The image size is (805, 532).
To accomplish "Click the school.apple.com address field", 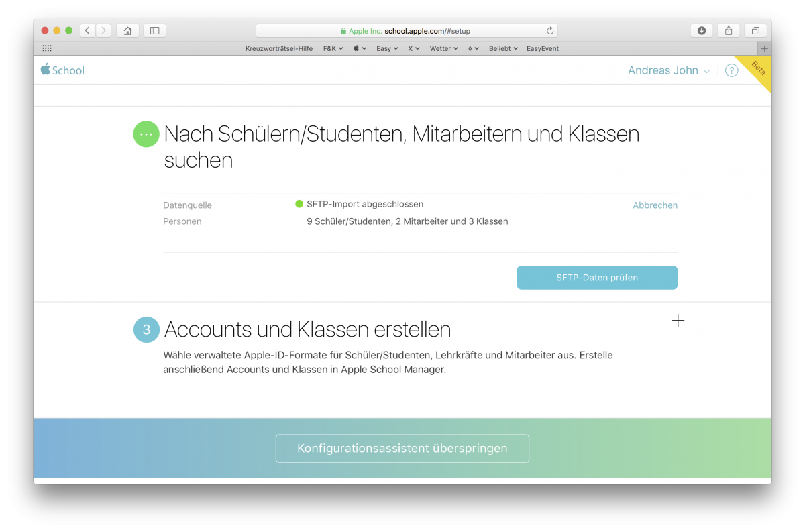I will pos(407,30).
